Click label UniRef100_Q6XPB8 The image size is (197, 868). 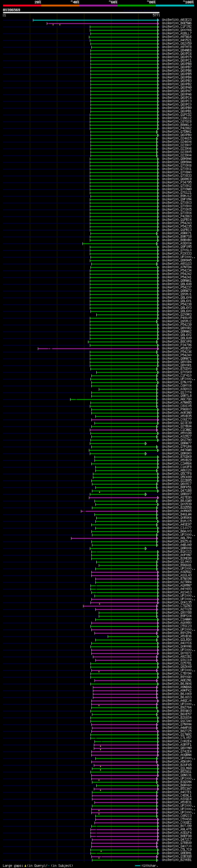click(177, 64)
